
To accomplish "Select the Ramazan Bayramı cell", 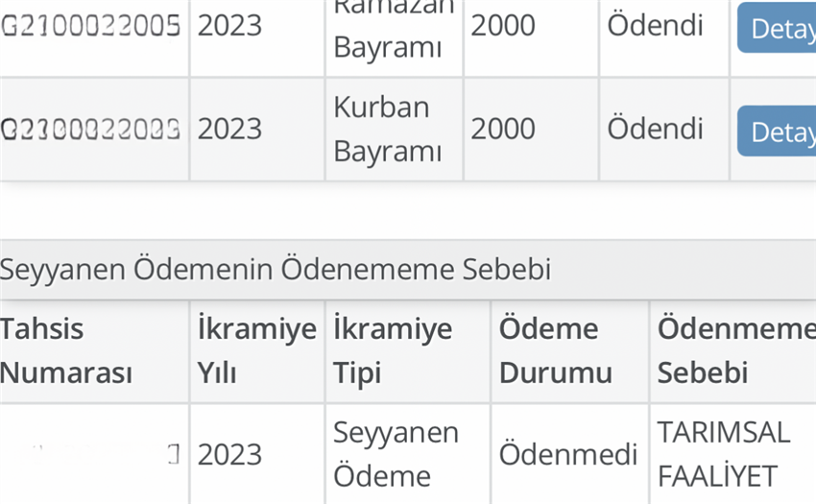I will [394, 30].
